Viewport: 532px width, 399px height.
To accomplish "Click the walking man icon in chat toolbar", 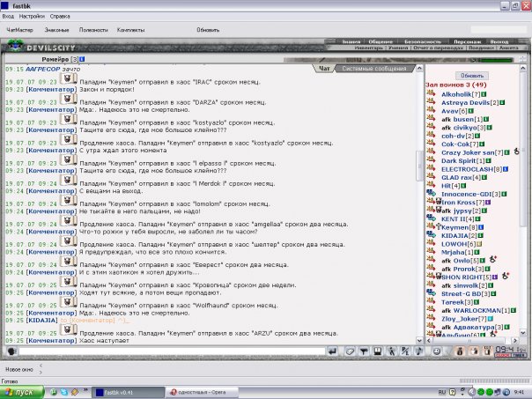I will pyautogui.click(x=391, y=351).
